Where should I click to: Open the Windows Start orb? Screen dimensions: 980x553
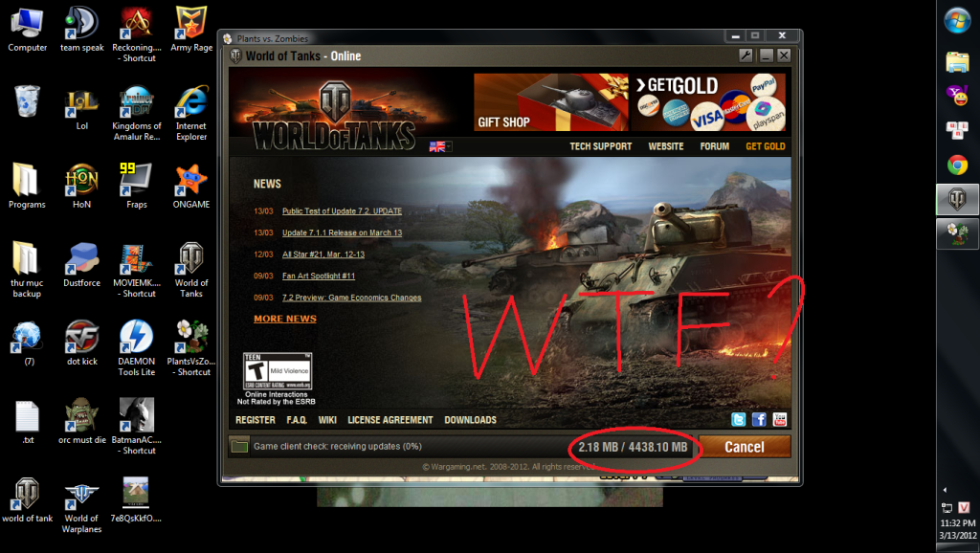click(957, 19)
